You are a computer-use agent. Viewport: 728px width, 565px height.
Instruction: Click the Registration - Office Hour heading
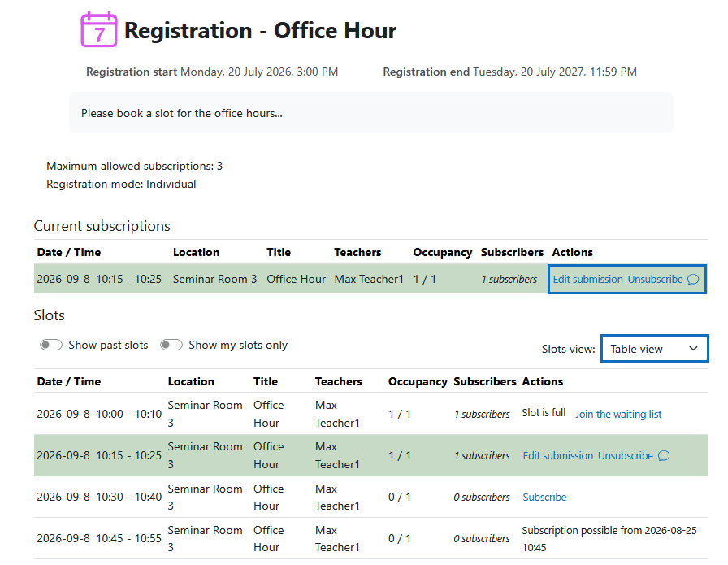[261, 31]
